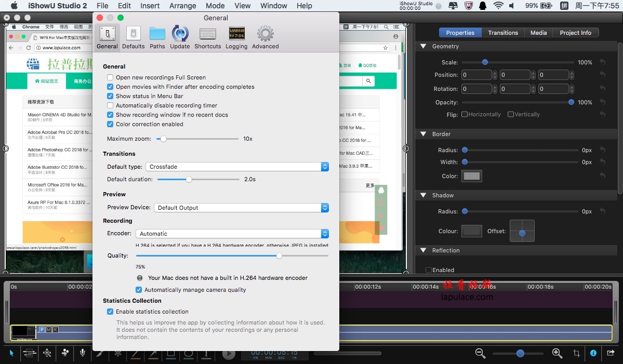Viewport: 623px width, 364px height.
Task: Open the Wi-Fi status menu
Action: (x=498, y=6)
